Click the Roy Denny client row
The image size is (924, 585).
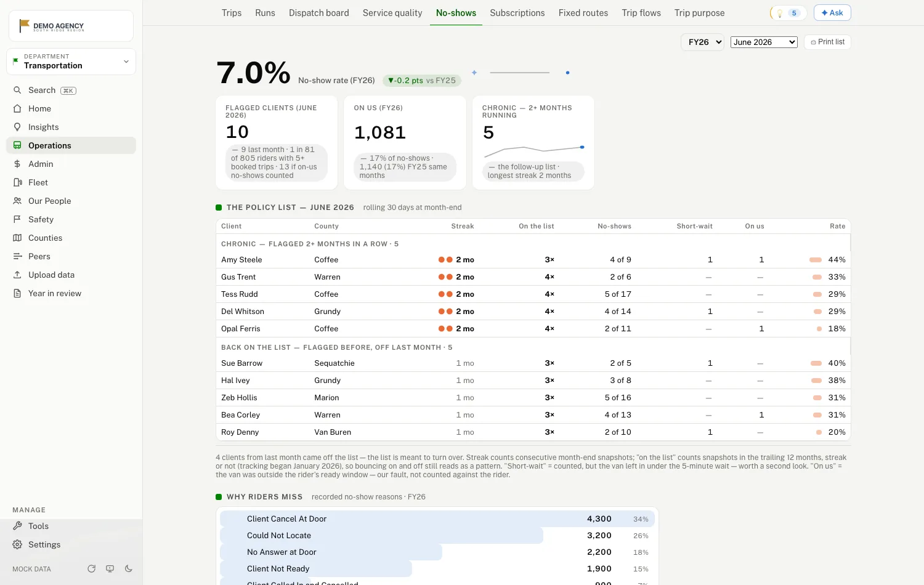[533, 432]
